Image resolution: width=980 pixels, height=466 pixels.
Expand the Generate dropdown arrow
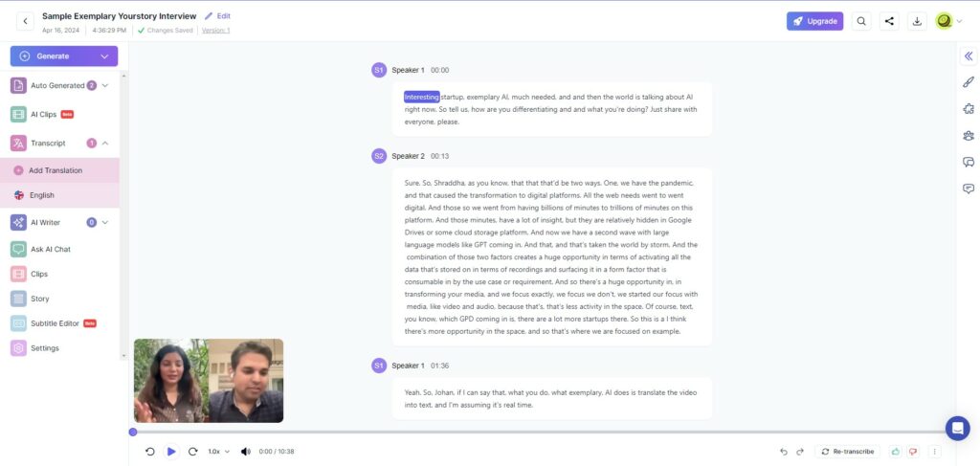[x=104, y=56]
